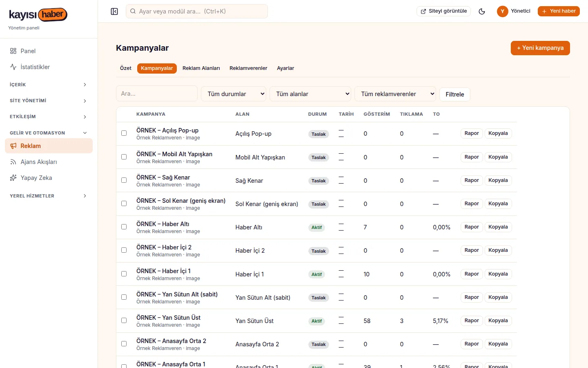
Task: Tick the checkbox for ÖRNEK – Haber İçi 1
Action: coord(124,274)
